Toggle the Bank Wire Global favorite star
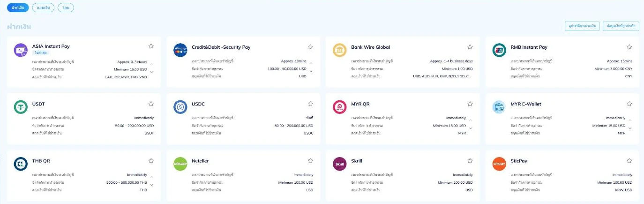The image size is (644, 204). point(470,47)
